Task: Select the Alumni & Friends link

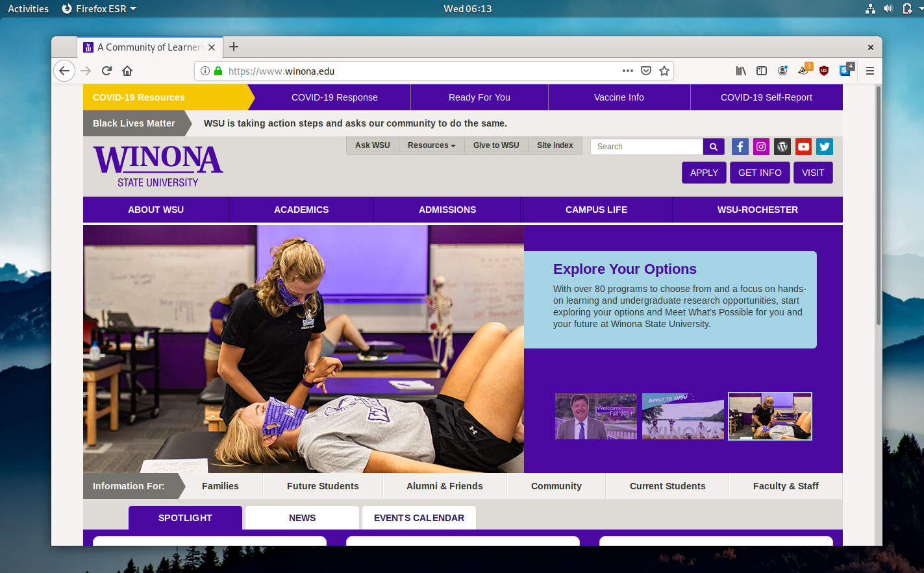Action: click(445, 486)
